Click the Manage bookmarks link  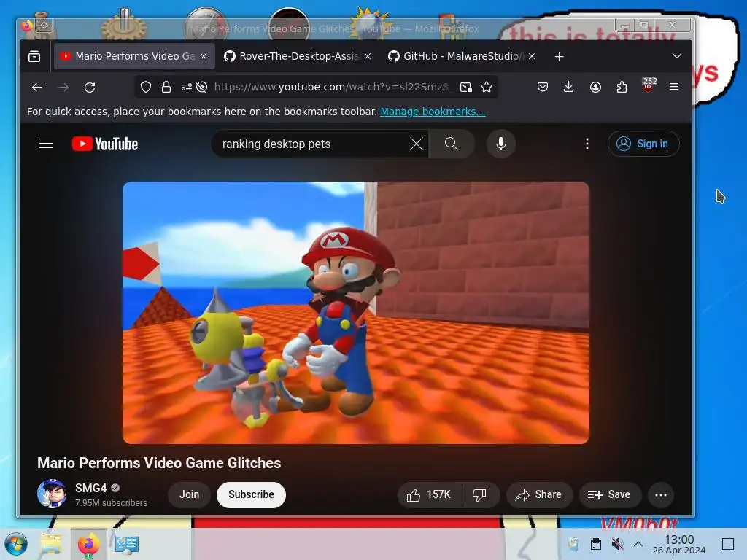[x=433, y=112]
